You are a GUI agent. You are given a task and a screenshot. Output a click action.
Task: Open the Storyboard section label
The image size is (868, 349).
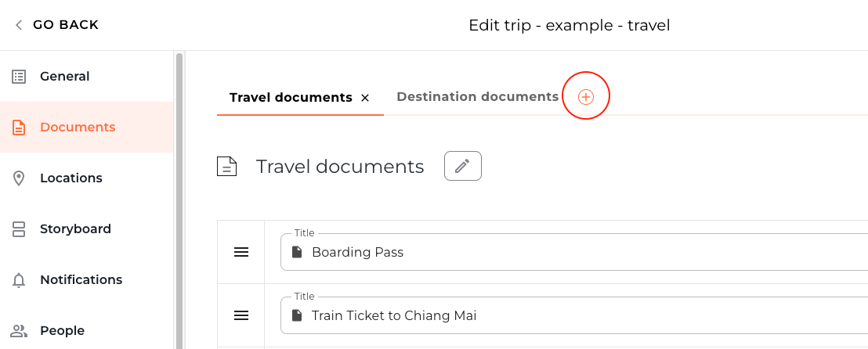pyautogui.click(x=75, y=229)
